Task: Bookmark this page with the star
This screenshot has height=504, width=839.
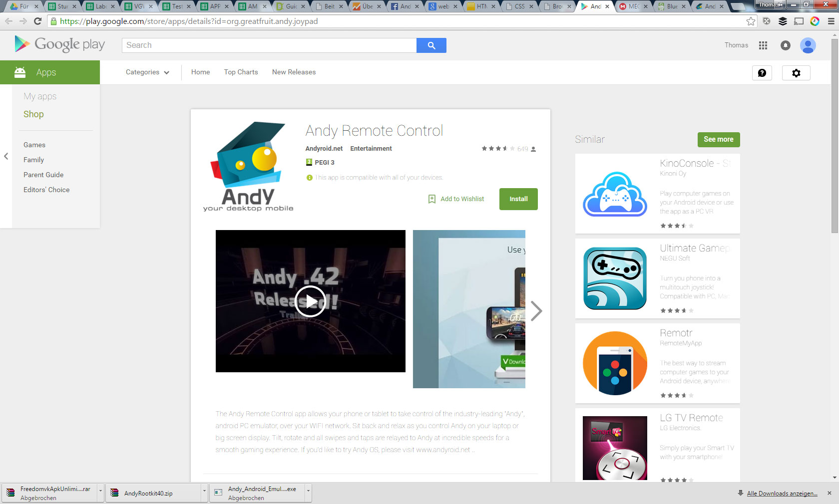Action: tap(751, 21)
